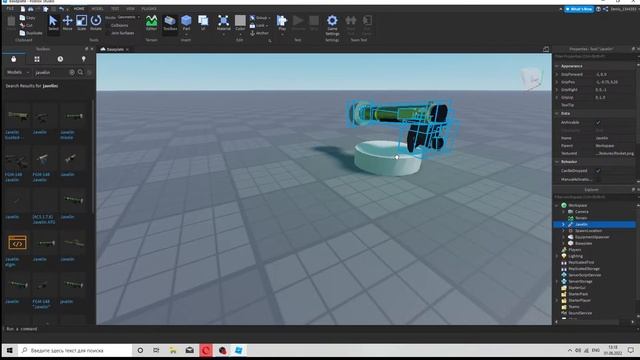Viewport: 640px width, 360px height.
Task: Switch to the TEST ribbon tab
Action: point(115,9)
